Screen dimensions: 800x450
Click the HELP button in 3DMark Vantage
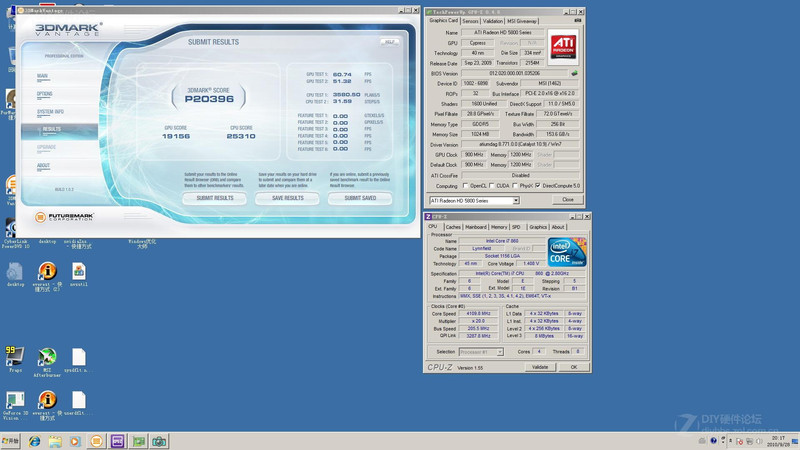pos(389,42)
